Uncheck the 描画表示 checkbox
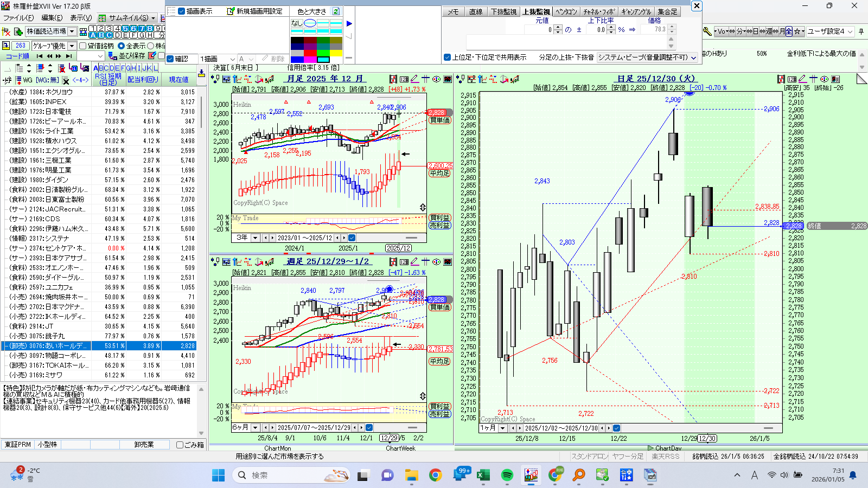 click(182, 11)
